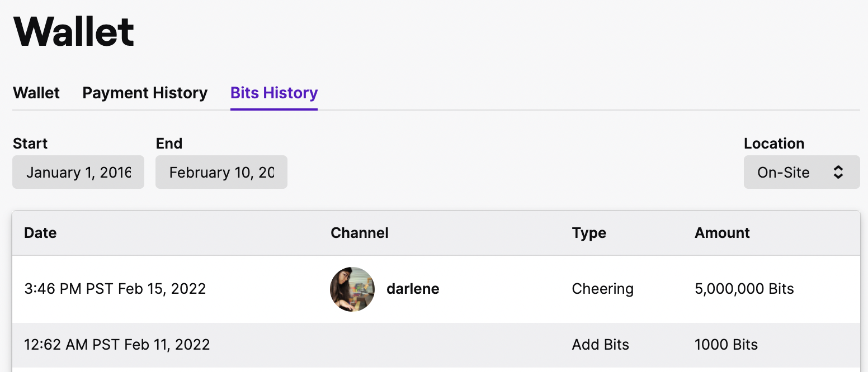
Task: Select the Feb 15, 2022 transaction date
Action: tap(115, 289)
